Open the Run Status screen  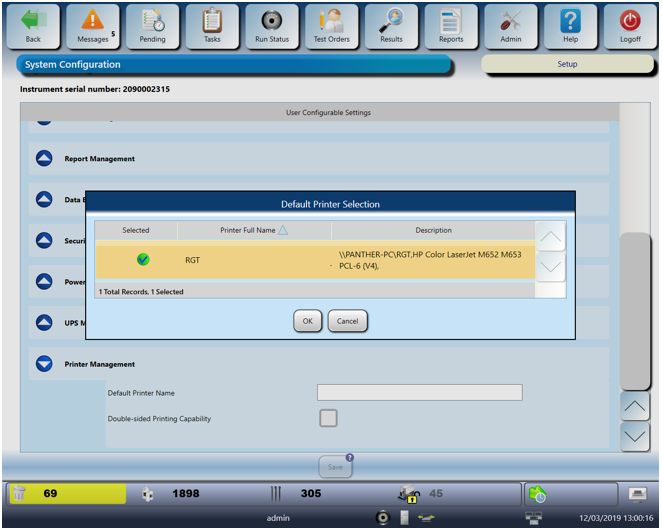271,21
